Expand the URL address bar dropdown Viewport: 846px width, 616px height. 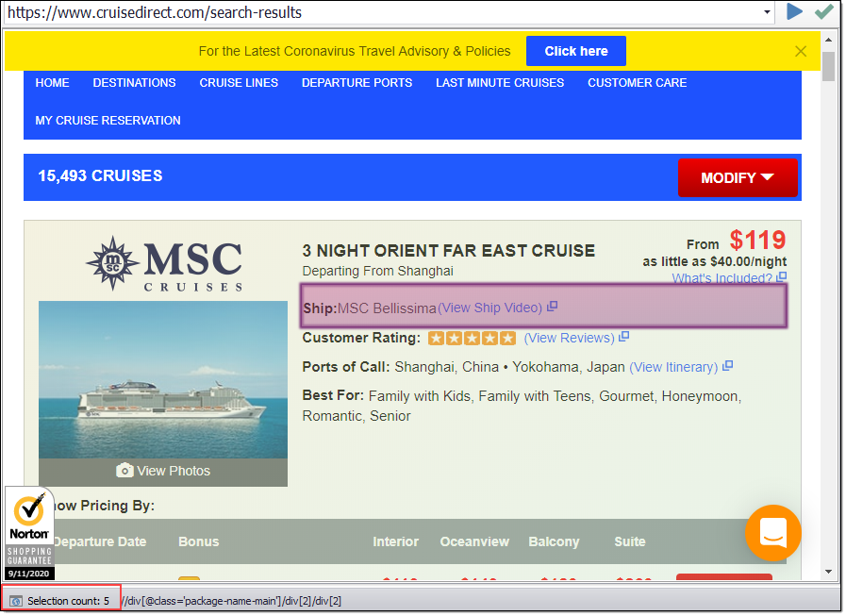tap(768, 13)
